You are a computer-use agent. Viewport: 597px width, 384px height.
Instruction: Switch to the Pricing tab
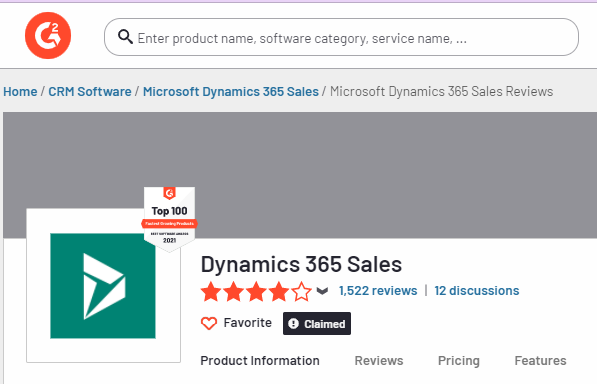tap(459, 360)
